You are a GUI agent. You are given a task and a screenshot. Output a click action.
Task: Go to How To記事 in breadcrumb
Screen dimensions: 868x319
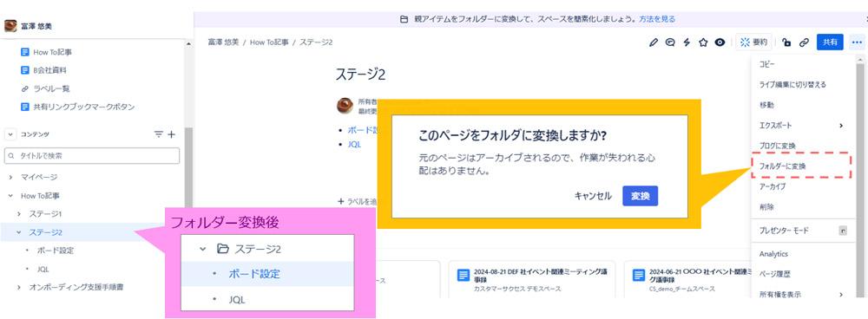tap(269, 42)
